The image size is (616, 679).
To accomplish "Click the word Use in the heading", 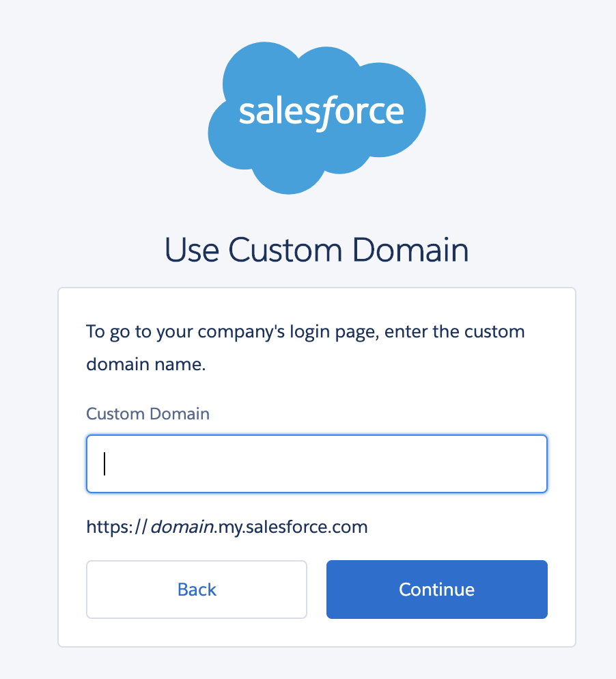I will 192,250.
